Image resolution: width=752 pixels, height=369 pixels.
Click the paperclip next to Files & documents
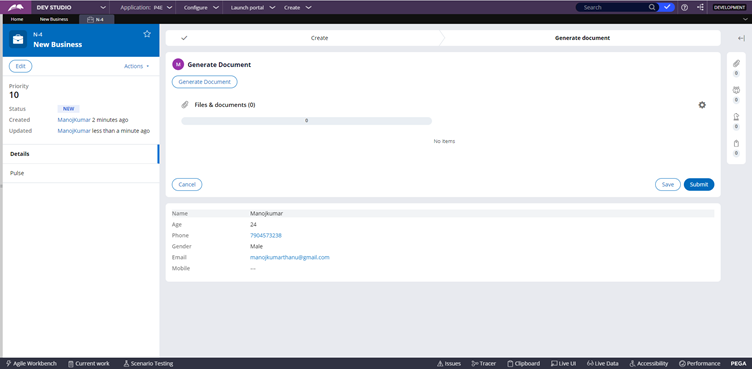click(185, 105)
